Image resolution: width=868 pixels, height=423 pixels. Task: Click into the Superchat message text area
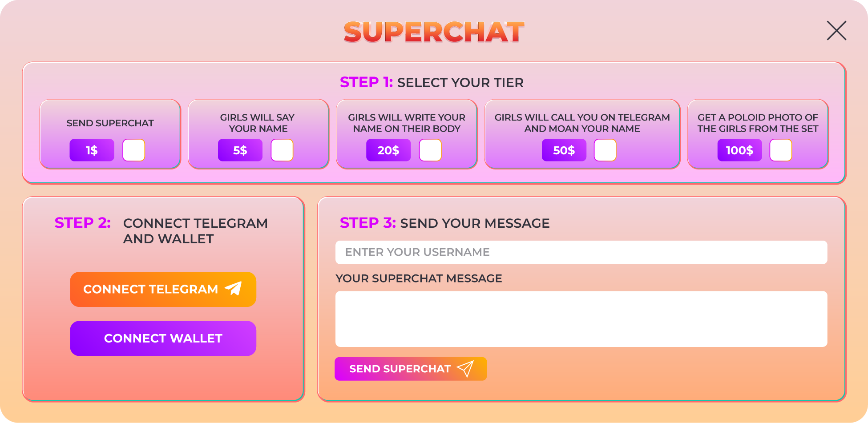pyautogui.click(x=581, y=319)
